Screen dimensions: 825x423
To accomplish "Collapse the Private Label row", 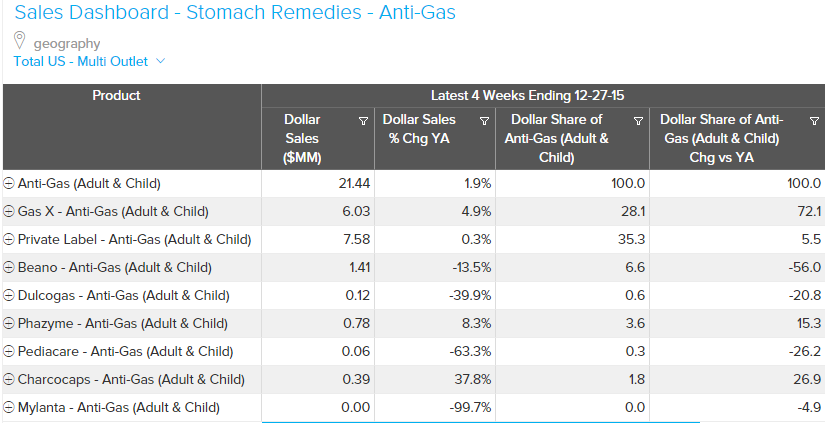I will coord(9,240).
